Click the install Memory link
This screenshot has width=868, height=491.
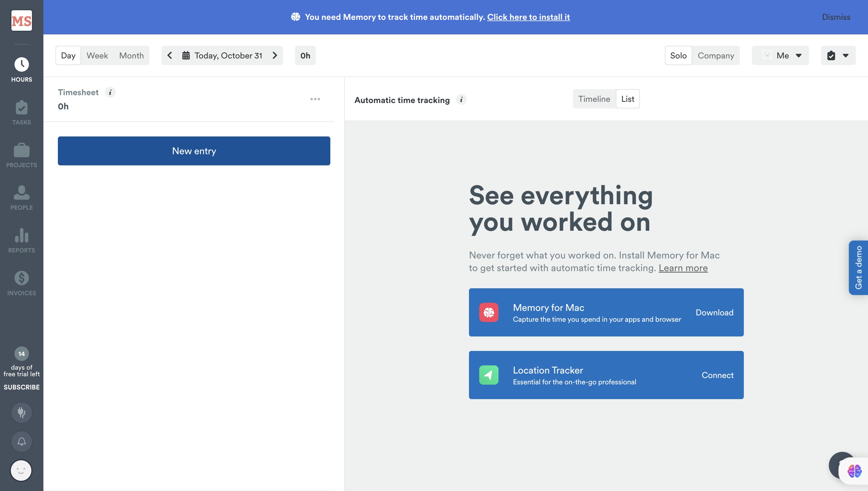tap(528, 17)
